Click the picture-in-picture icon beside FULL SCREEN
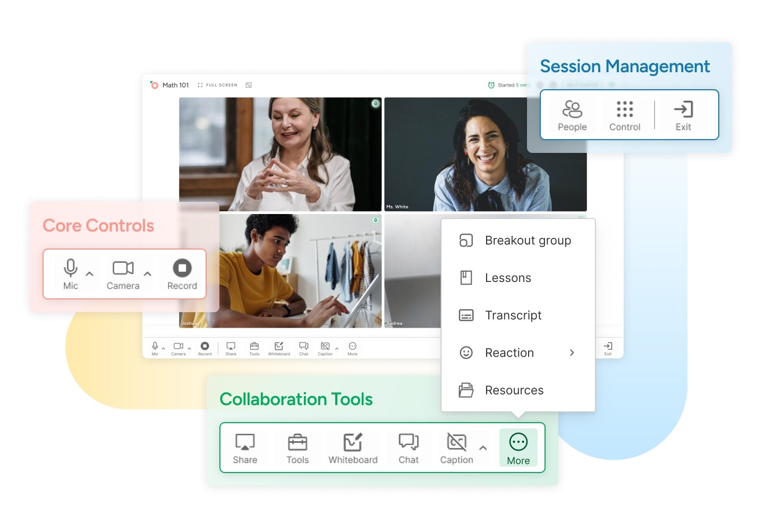 point(249,85)
